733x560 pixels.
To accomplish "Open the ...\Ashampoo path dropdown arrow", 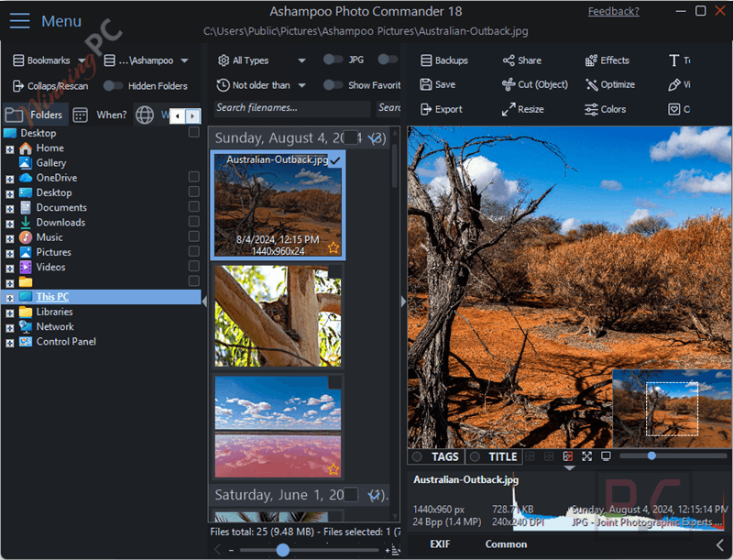I will pos(185,60).
